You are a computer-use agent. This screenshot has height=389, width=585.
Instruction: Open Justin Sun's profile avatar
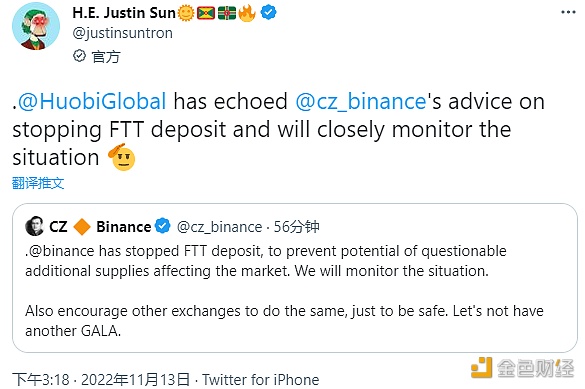pos(36,26)
